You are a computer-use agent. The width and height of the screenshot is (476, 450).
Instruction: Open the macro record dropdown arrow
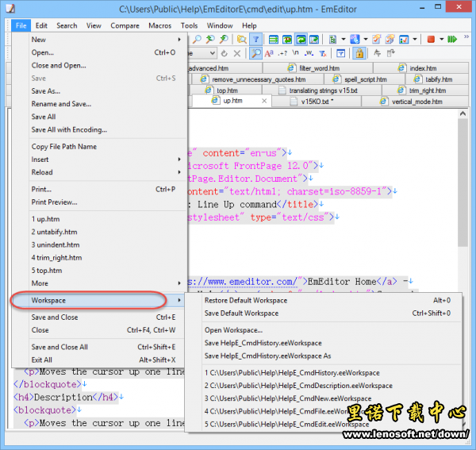click(x=442, y=39)
